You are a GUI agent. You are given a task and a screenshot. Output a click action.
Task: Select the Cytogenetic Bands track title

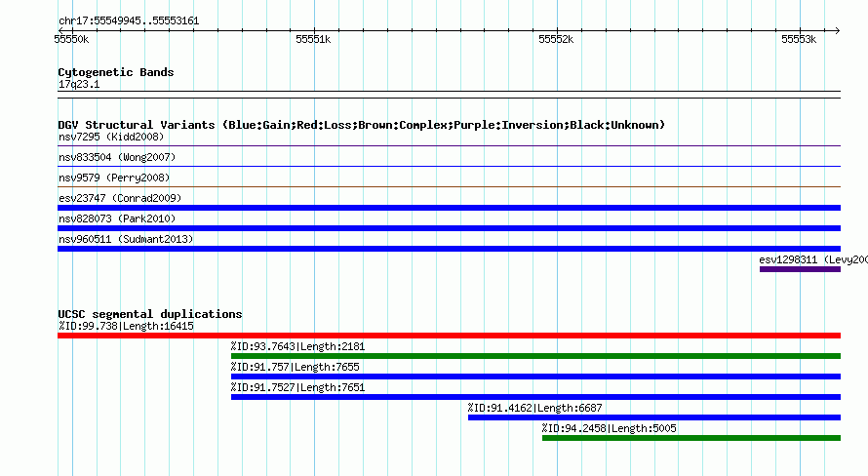pos(116,72)
